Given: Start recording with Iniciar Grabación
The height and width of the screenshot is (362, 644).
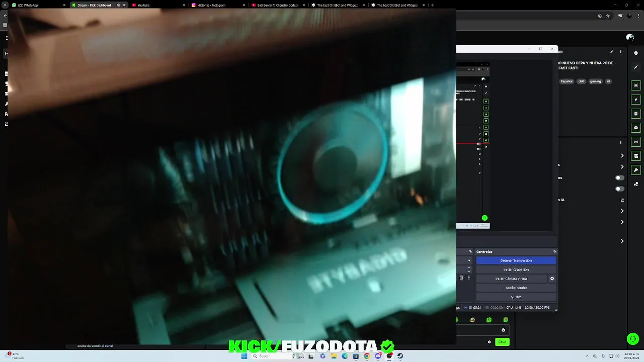Looking at the screenshot, I should (516, 269).
